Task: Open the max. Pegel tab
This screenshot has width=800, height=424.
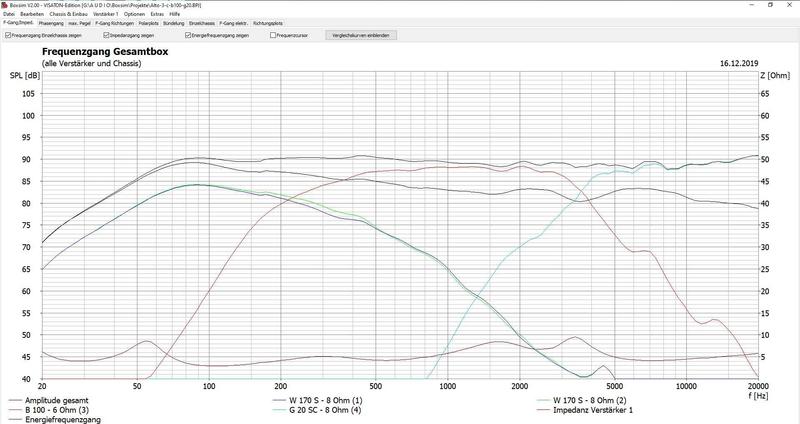Action: click(79, 23)
